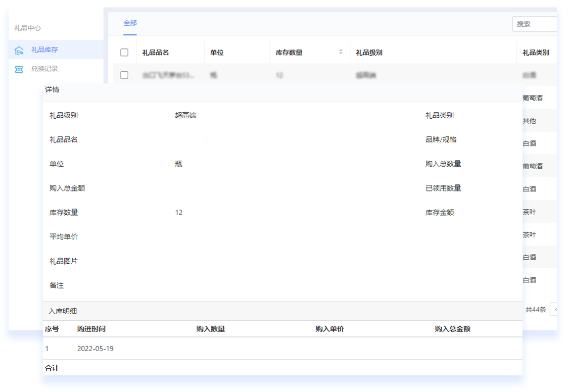Click the 礼品级别 column header

369,53
